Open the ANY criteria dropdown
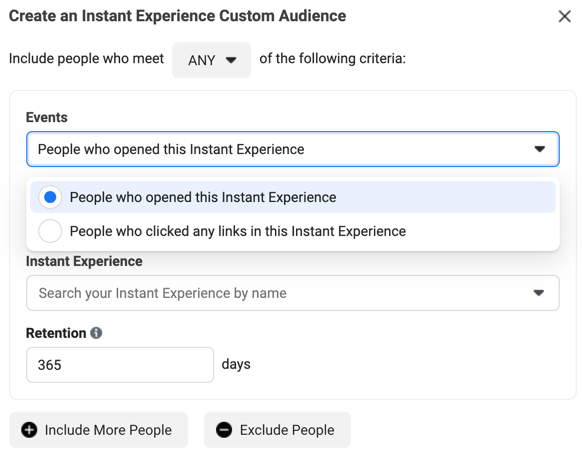Screen dimensions: 582x460 [211, 60]
